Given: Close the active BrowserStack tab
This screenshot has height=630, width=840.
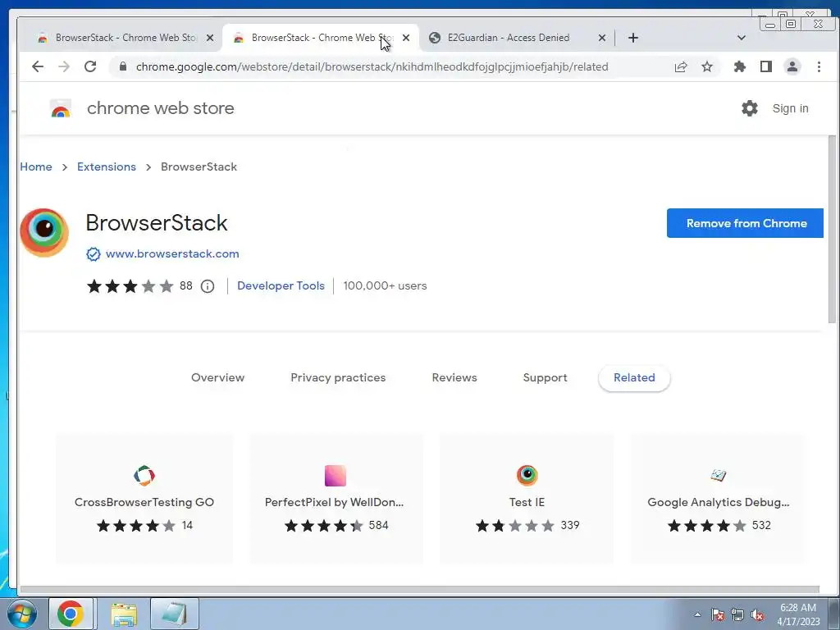Looking at the screenshot, I should [x=406, y=38].
